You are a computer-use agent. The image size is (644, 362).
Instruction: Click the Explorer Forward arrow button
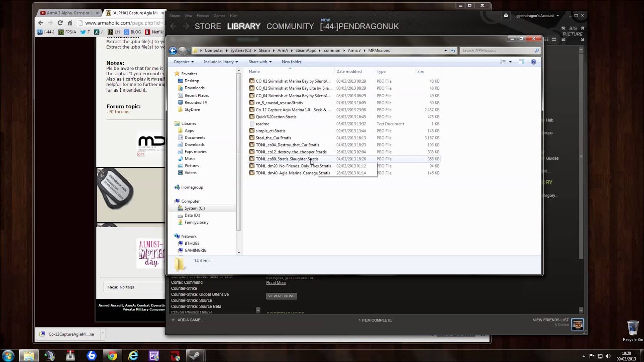tap(182, 50)
